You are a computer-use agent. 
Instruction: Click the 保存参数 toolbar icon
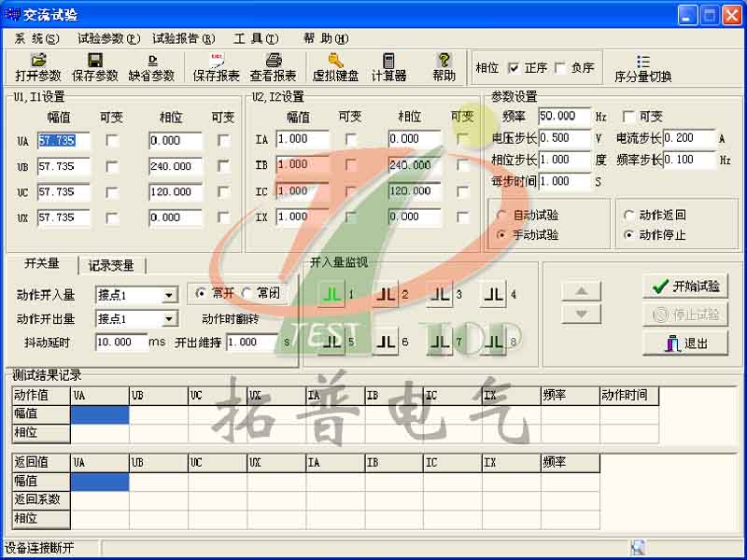(x=96, y=65)
